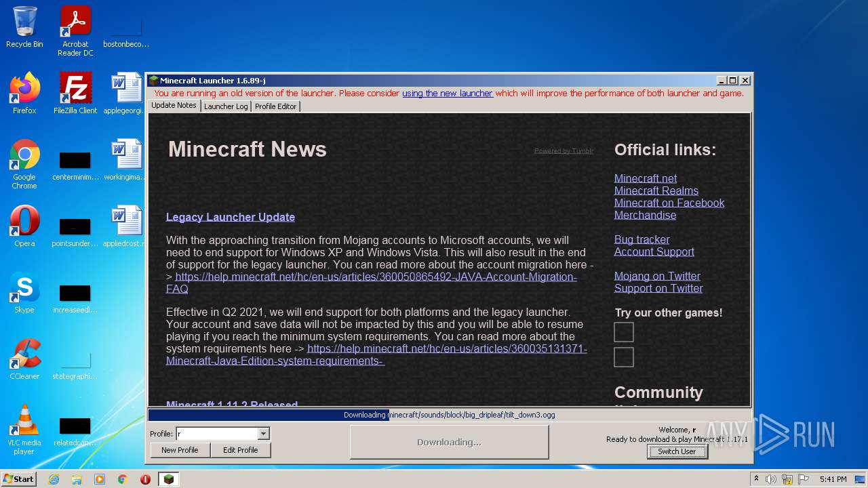
Task: Open Minecraft 1.11.2 Released headline
Action: pos(232,404)
